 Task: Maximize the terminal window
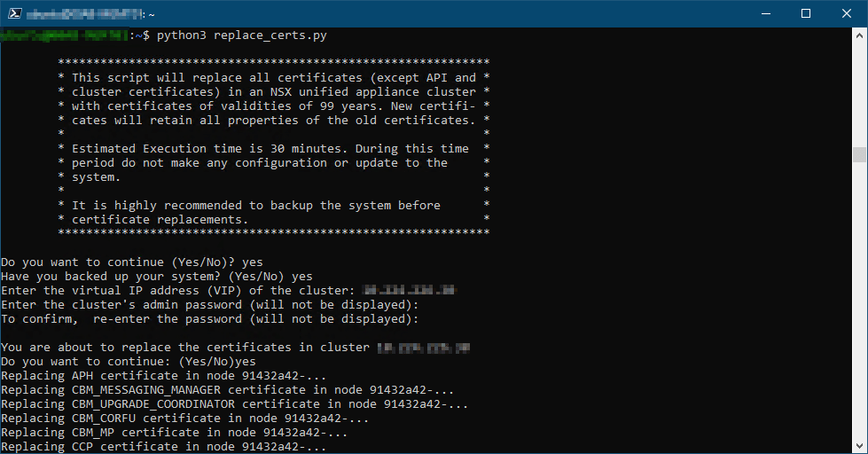click(x=806, y=14)
